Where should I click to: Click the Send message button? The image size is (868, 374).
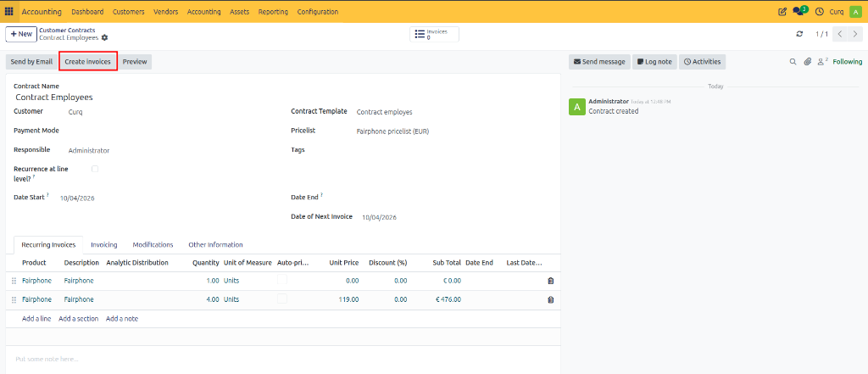(599, 62)
